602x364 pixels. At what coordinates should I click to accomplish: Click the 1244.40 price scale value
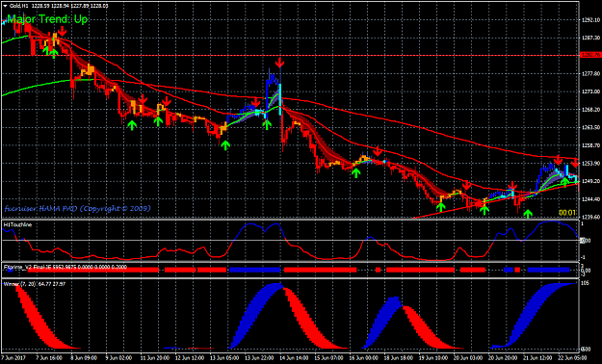[590, 199]
